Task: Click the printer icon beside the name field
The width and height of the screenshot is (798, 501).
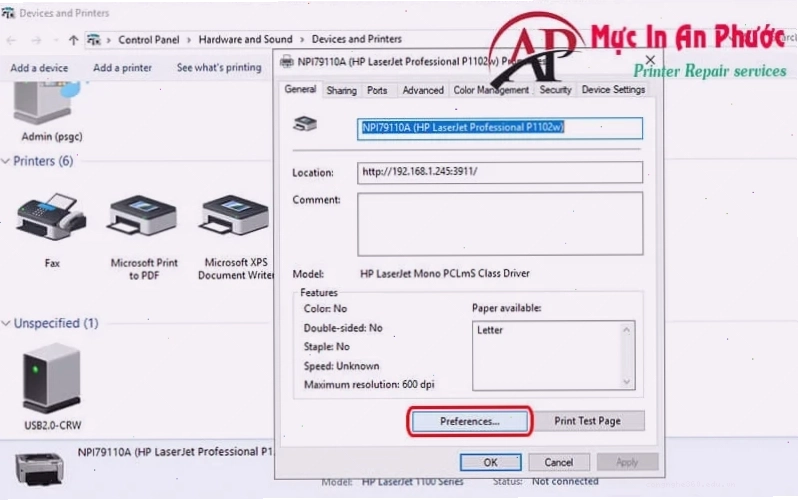Action: 305,124
